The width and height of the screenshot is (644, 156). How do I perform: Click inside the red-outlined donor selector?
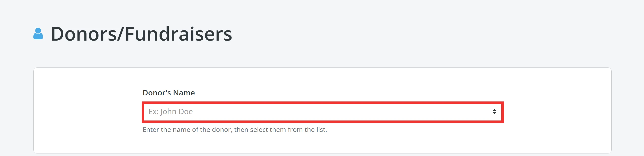coord(321,112)
